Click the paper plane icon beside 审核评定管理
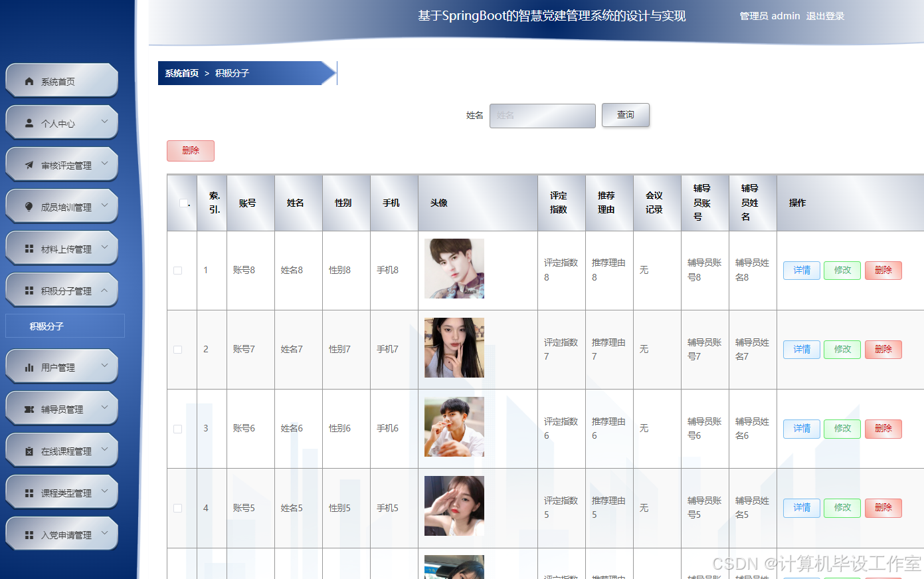 [x=29, y=166]
